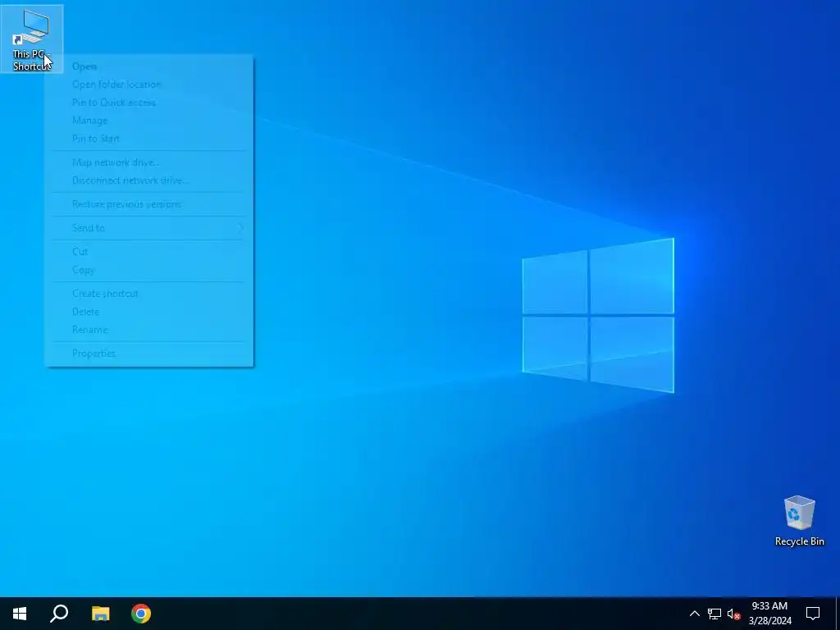Screen dimensions: 840x630
Task: Choose Delete in the context menu
Action: coord(149,312)
